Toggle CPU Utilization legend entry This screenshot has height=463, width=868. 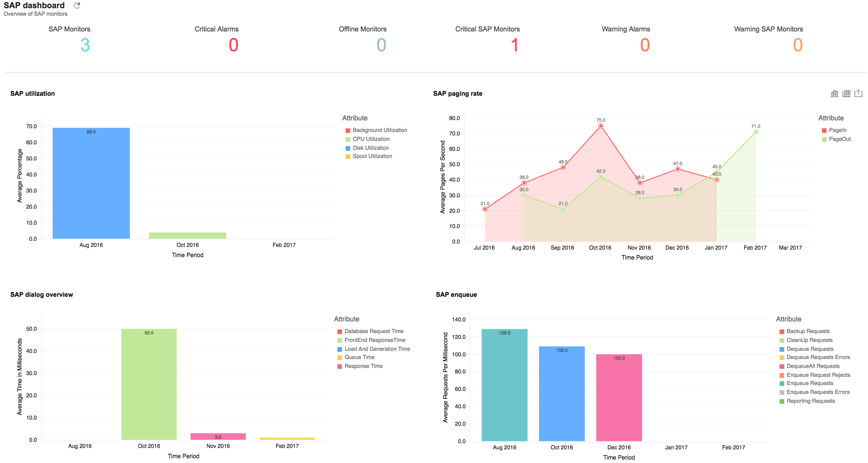click(371, 139)
